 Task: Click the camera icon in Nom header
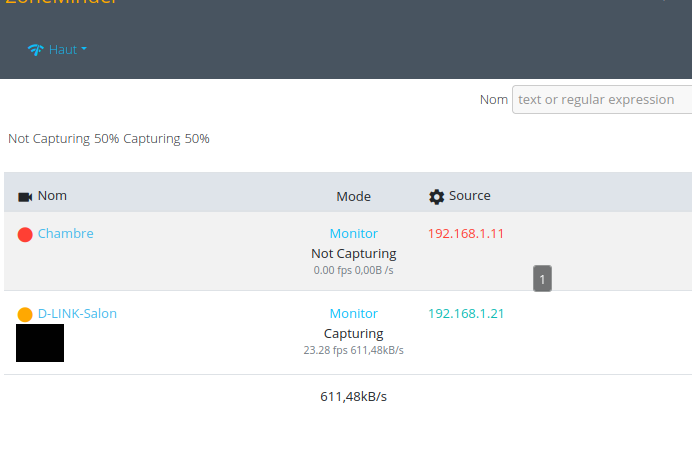25,197
